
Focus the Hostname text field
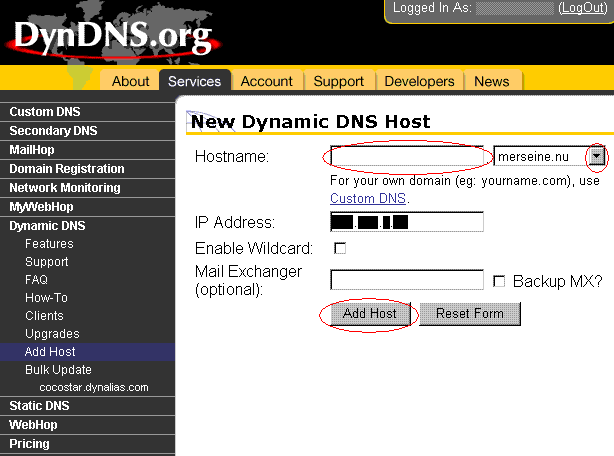408,157
